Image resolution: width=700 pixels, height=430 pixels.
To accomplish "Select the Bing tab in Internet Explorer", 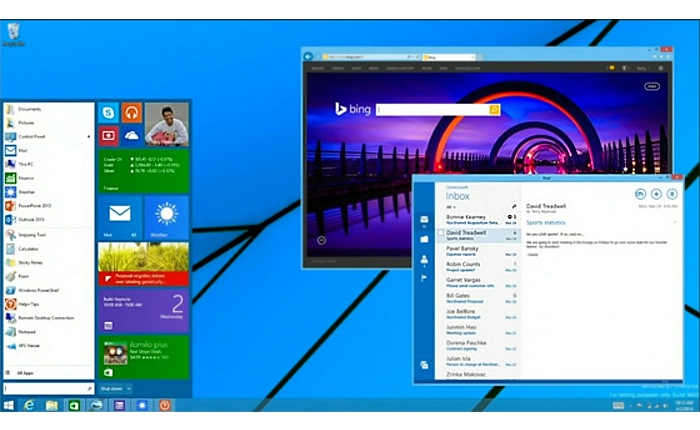I will point(448,57).
